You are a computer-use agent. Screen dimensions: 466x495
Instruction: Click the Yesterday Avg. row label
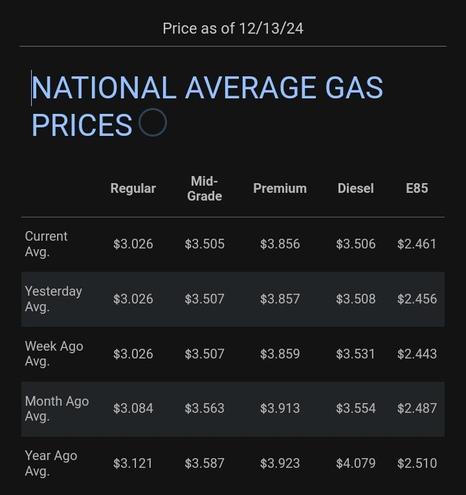point(53,299)
